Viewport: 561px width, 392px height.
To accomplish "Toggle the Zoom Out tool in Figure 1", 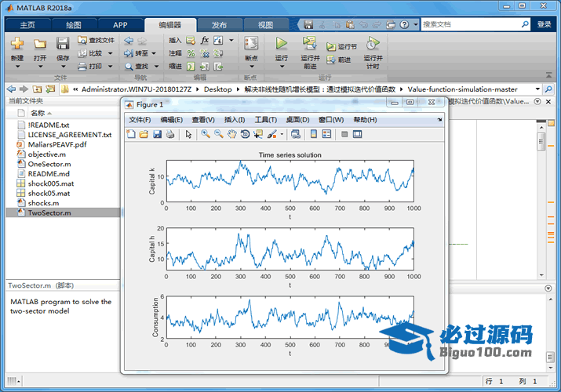I will pyautogui.click(x=219, y=134).
